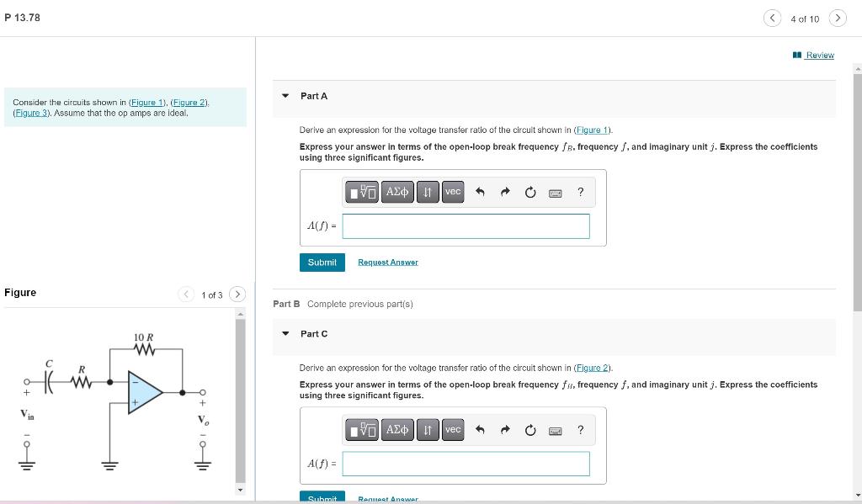Select the vec button in Part C toolbar
Screen dimensions: 862x504
point(453,430)
